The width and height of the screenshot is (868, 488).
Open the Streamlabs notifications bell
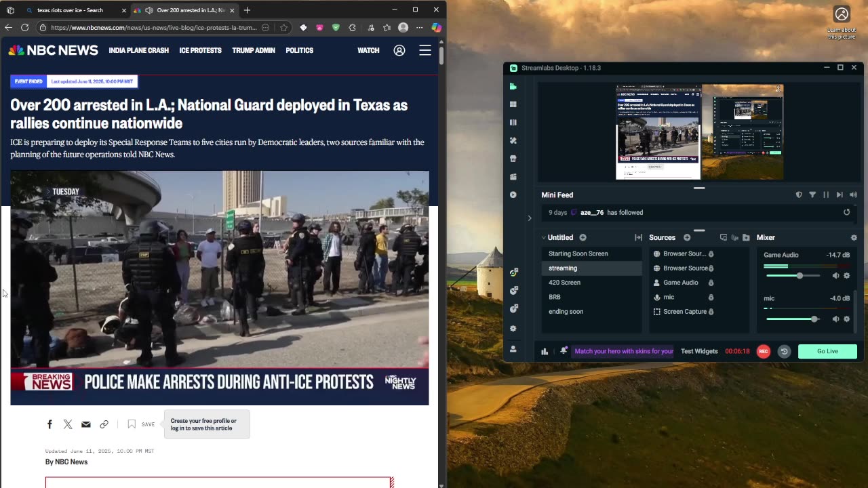564,351
